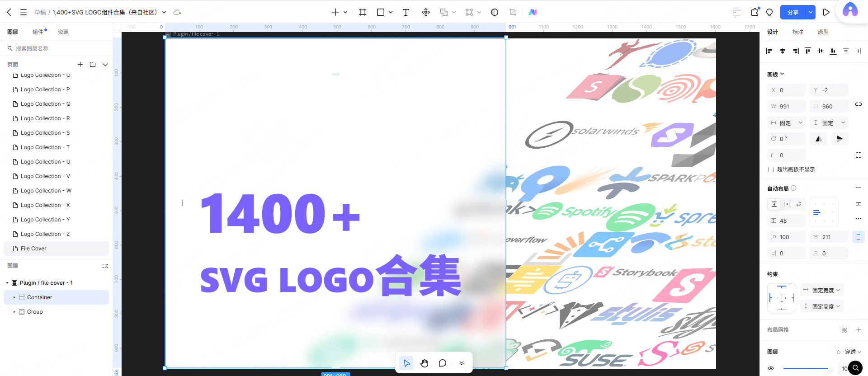Expand the Group layer
The width and height of the screenshot is (868, 376).
[x=14, y=312]
